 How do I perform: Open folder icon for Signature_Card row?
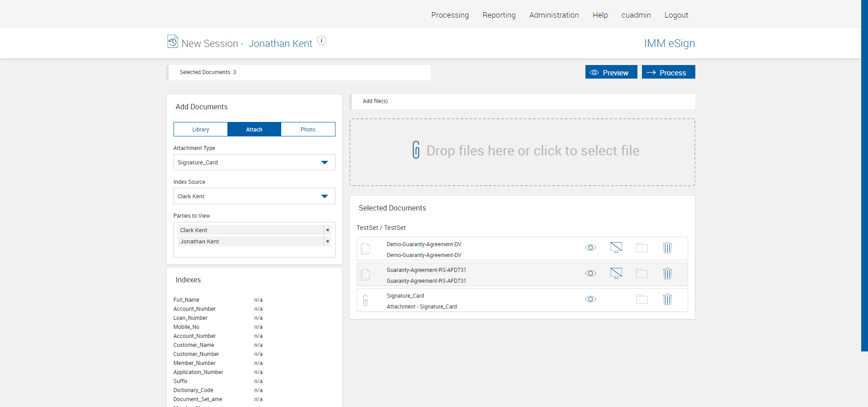pyautogui.click(x=642, y=299)
